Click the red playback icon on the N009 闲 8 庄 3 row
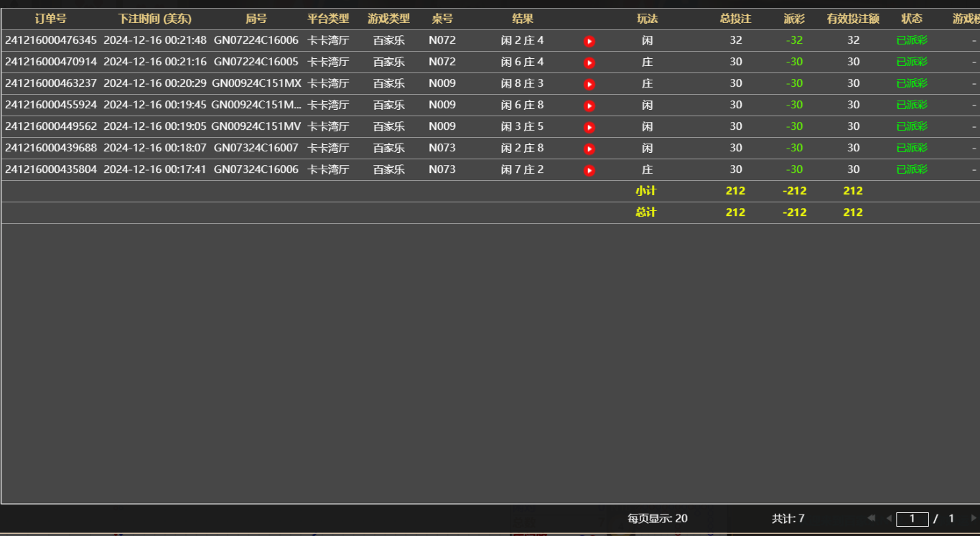The width and height of the screenshot is (980, 536). 589,83
